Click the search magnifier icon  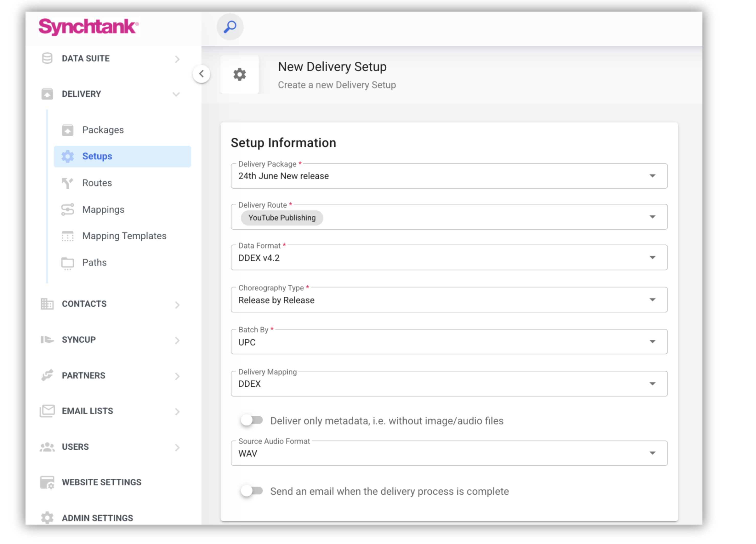(x=230, y=27)
